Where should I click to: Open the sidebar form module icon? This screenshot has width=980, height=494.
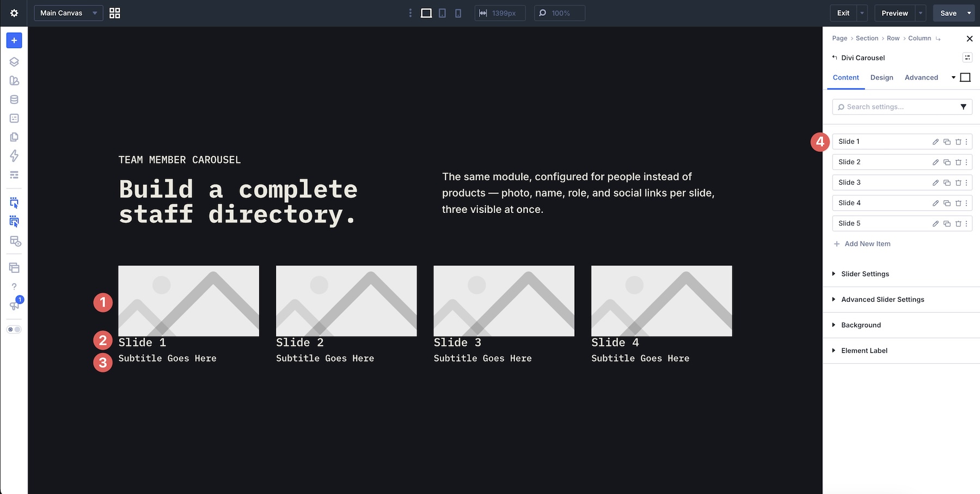14,118
